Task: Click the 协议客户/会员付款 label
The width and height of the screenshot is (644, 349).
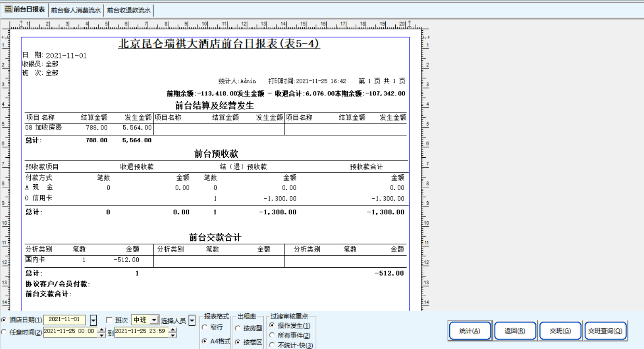Action: [x=58, y=284]
